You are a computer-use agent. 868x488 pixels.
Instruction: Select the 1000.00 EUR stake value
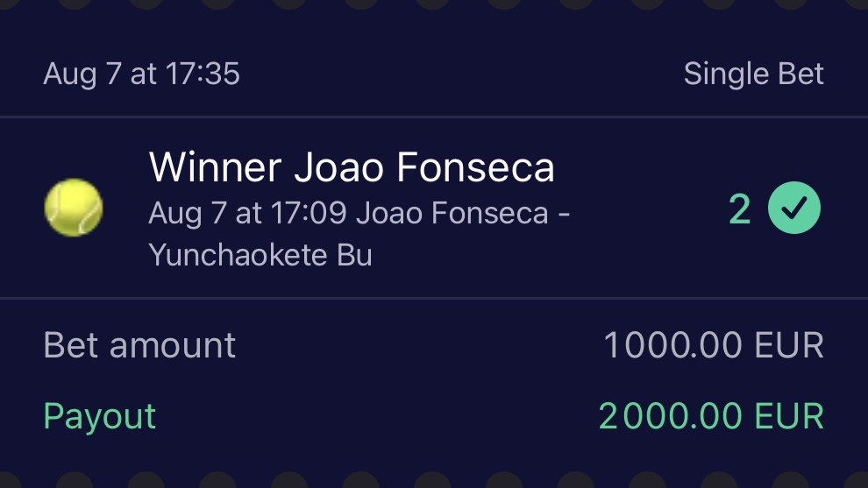pos(713,346)
